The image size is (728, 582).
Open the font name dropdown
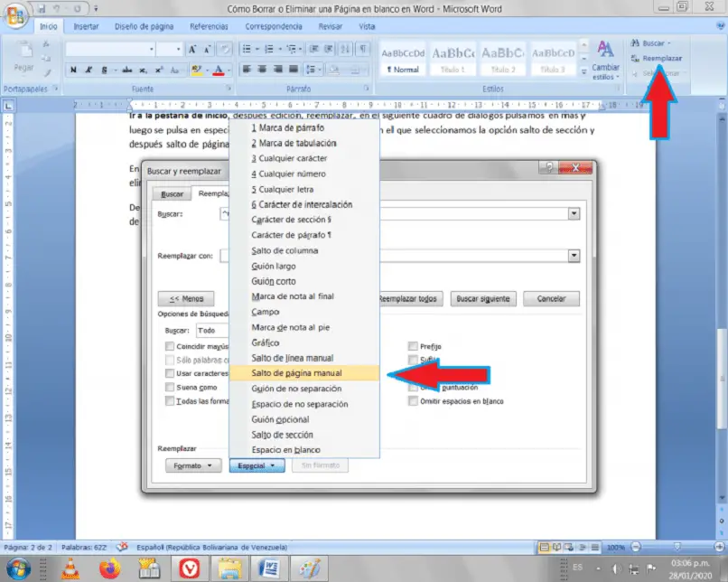pyautogui.click(x=152, y=49)
